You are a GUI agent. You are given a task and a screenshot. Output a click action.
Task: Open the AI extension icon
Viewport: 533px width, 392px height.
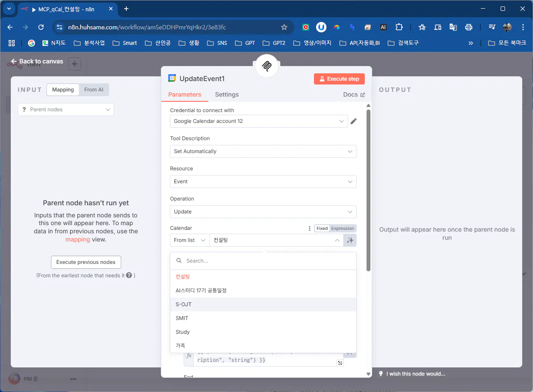tap(383, 27)
